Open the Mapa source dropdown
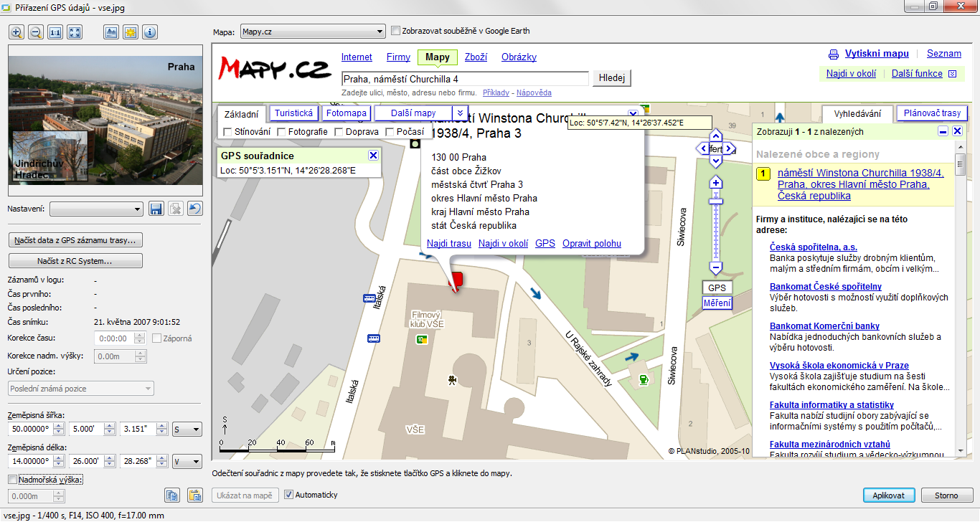 313,32
